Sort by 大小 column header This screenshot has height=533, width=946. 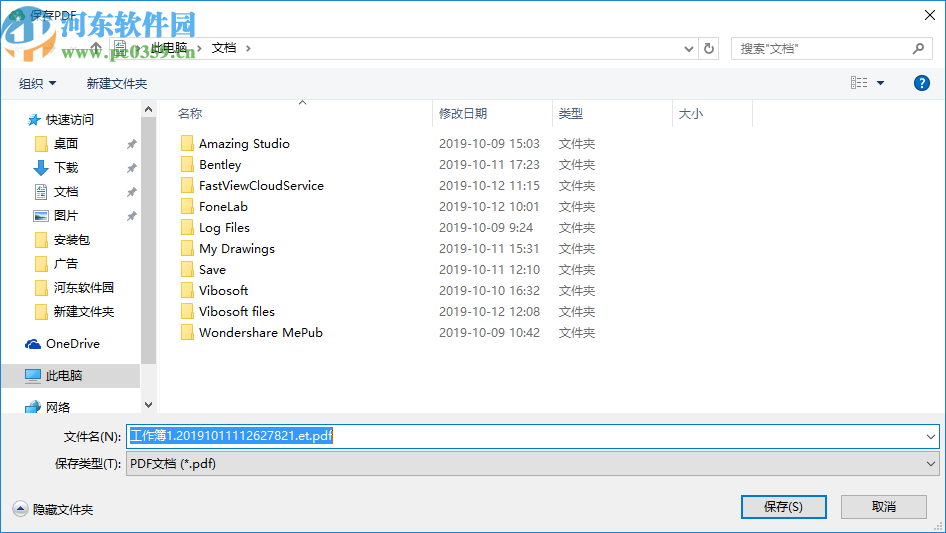(691, 113)
